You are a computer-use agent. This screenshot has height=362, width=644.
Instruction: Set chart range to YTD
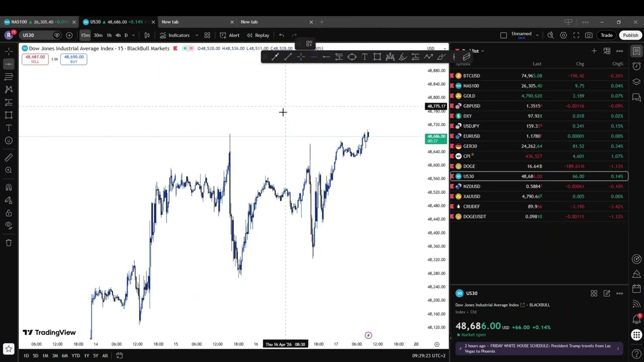click(x=75, y=355)
